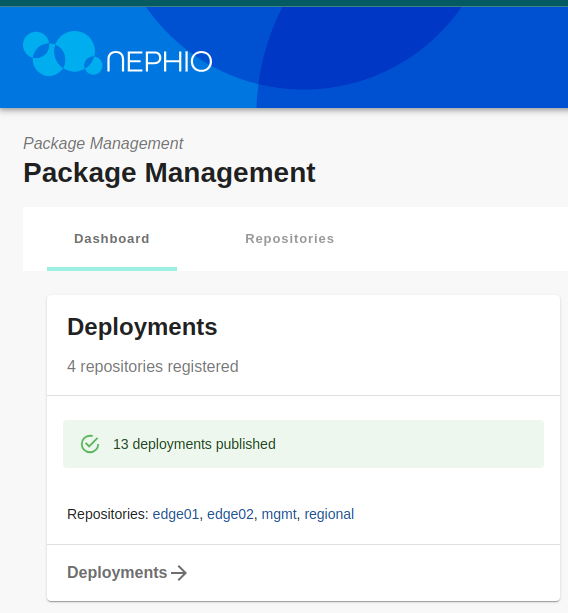Click the teal underline beneath Dashboard tab
This screenshot has width=568, height=613.
pyautogui.click(x=112, y=269)
